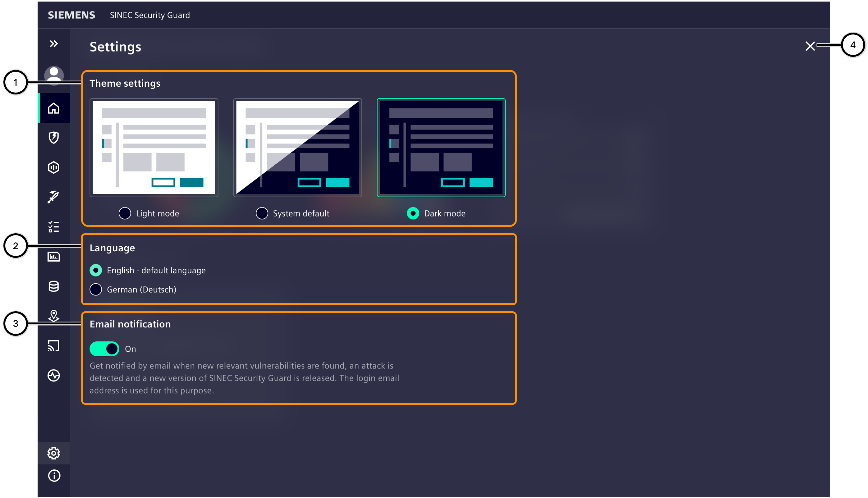Go to Home in sidebar
This screenshot has width=868, height=498.
pos(54,108)
